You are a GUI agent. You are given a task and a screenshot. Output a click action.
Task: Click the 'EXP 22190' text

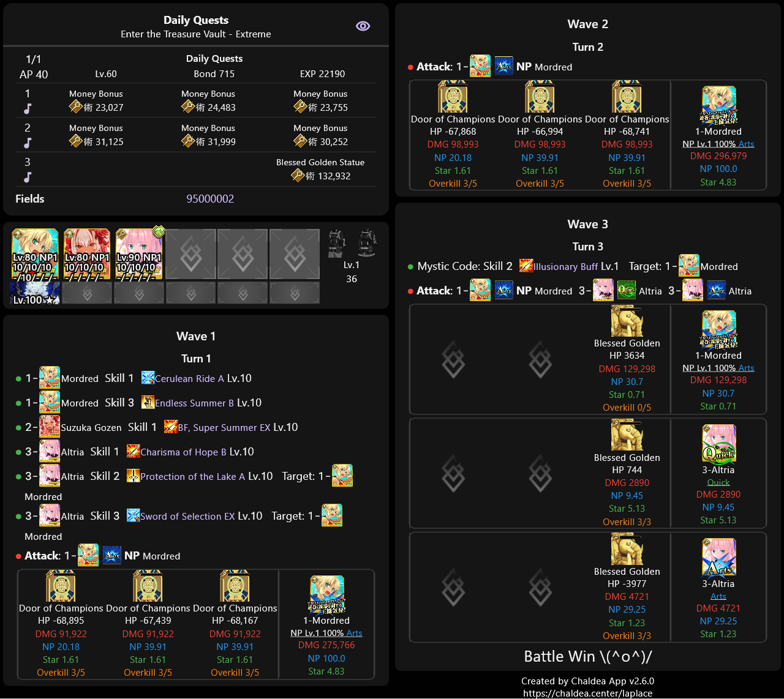pos(322,74)
